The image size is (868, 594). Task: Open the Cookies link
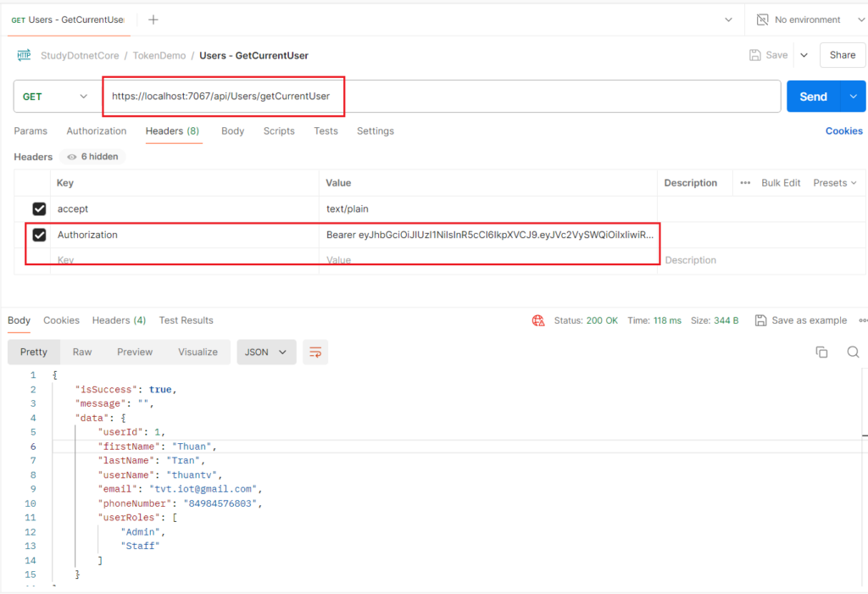(843, 131)
